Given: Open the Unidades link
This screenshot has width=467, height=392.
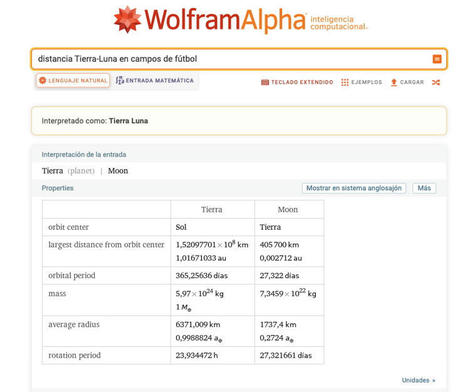Looking at the screenshot, I should point(418,380).
